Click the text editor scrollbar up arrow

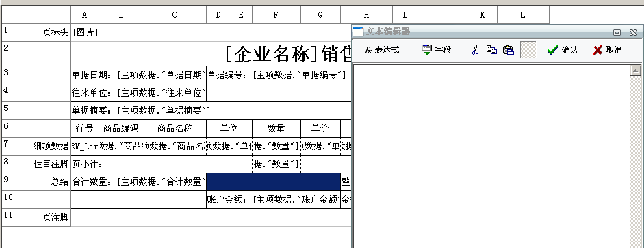636,71
